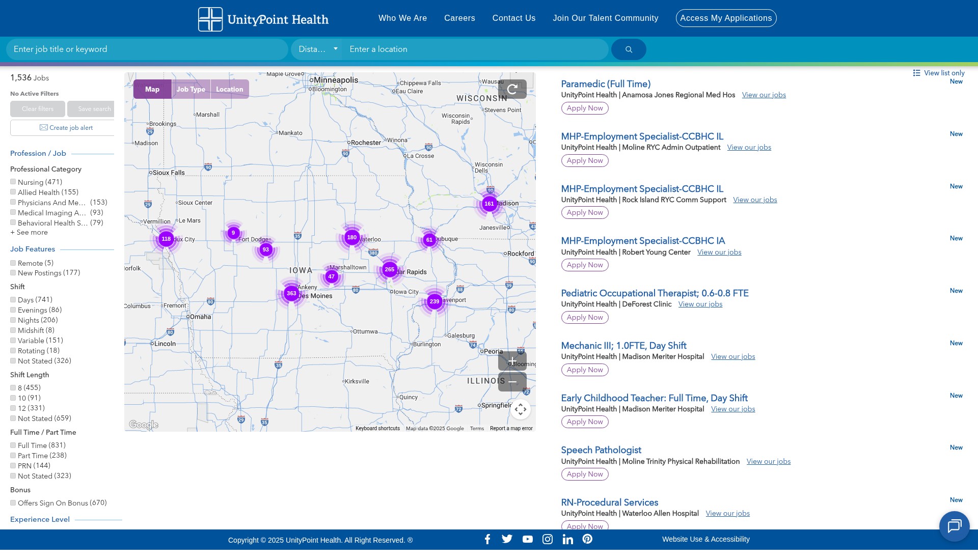This screenshot has width=978, height=560.
Task: Open the 93 jobs cluster near Fort Dodge
Action: [266, 249]
